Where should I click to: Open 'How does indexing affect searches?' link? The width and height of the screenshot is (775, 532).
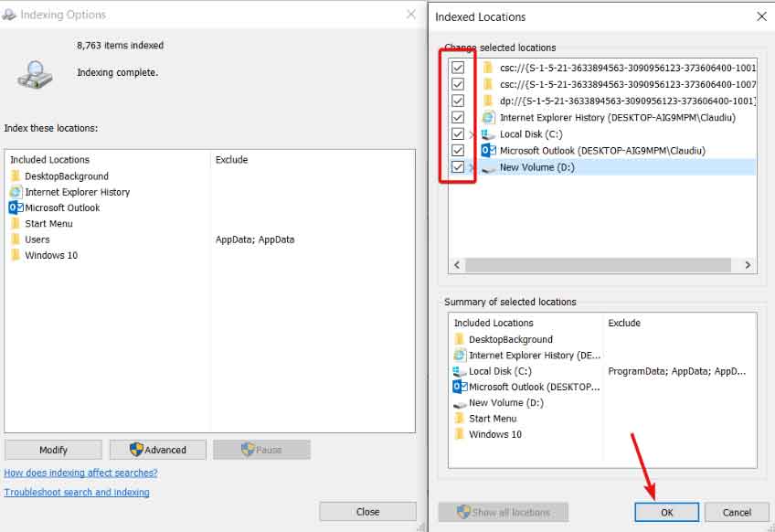coord(80,473)
